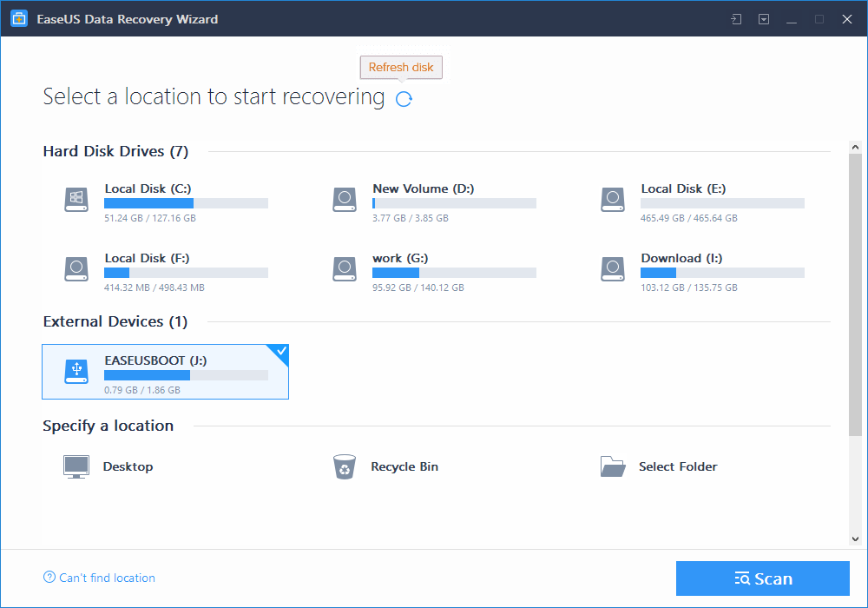Open the title bar dropdown menu
This screenshot has height=608, width=868.
[x=764, y=19]
